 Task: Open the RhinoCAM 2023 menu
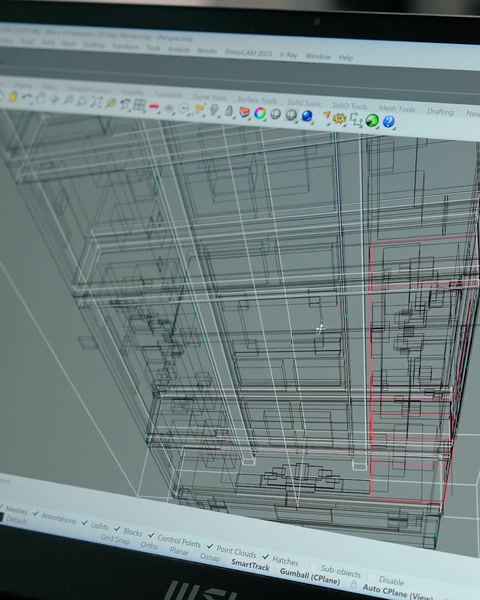click(248, 52)
